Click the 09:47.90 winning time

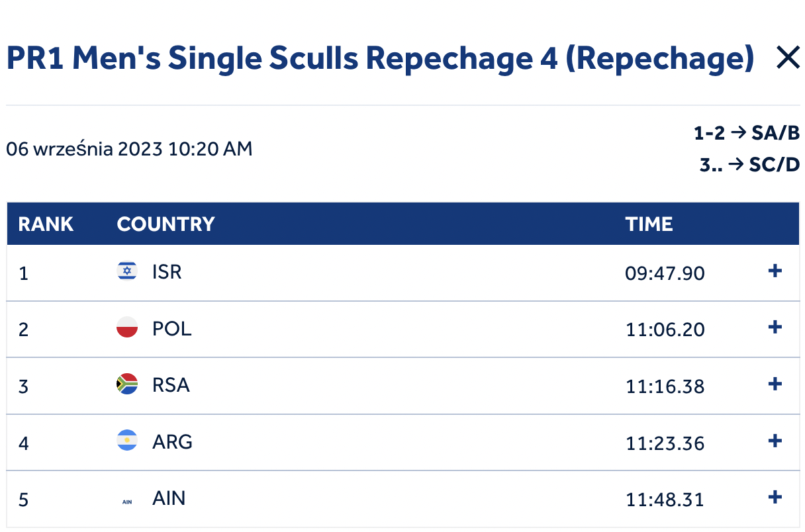pos(665,273)
